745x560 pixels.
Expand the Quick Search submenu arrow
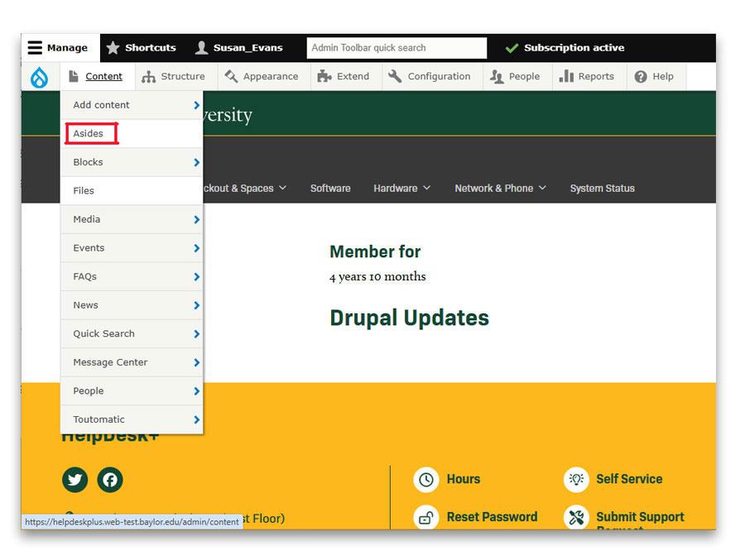click(197, 334)
